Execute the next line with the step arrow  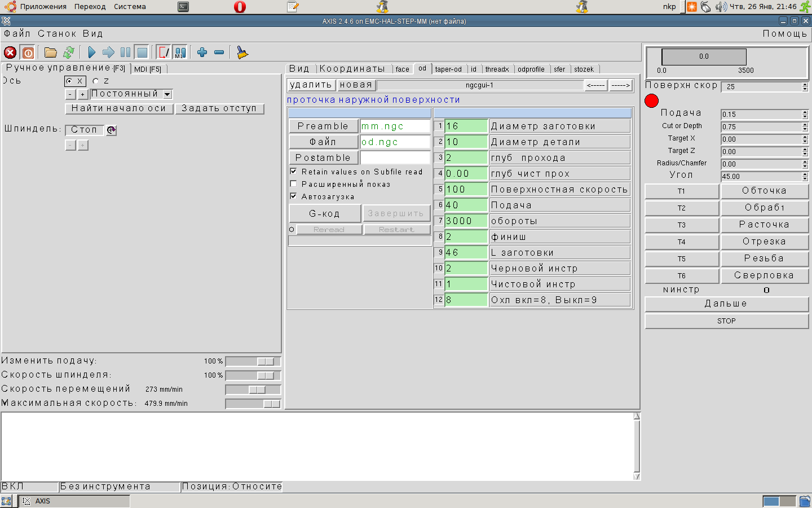pyautogui.click(x=108, y=52)
